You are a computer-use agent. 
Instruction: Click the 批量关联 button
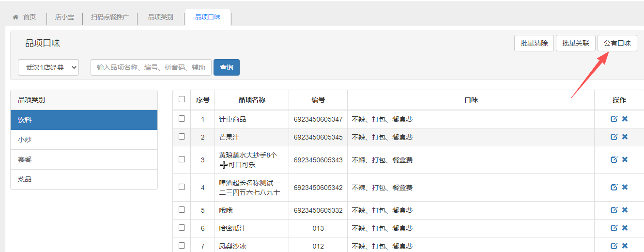point(575,43)
